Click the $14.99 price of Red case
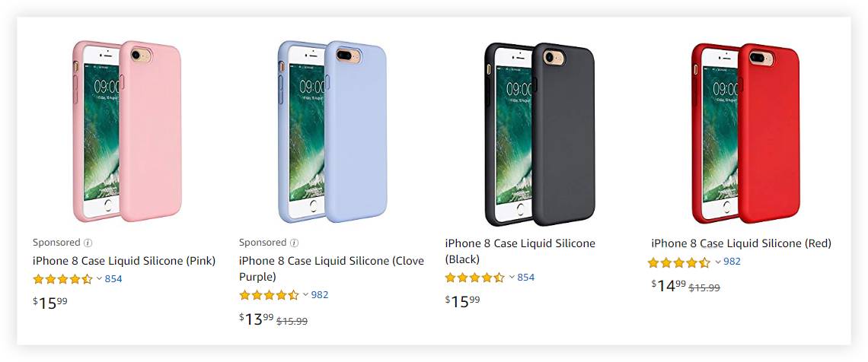This screenshot has width=868, height=362. [669, 286]
